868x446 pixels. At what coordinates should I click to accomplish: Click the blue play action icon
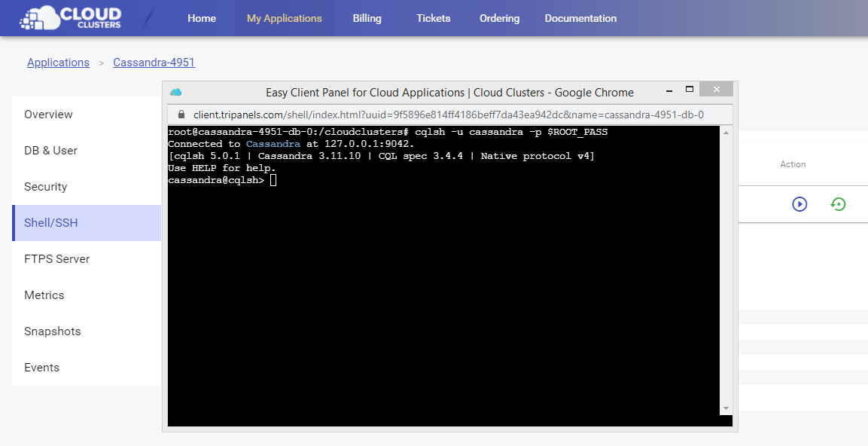(799, 204)
